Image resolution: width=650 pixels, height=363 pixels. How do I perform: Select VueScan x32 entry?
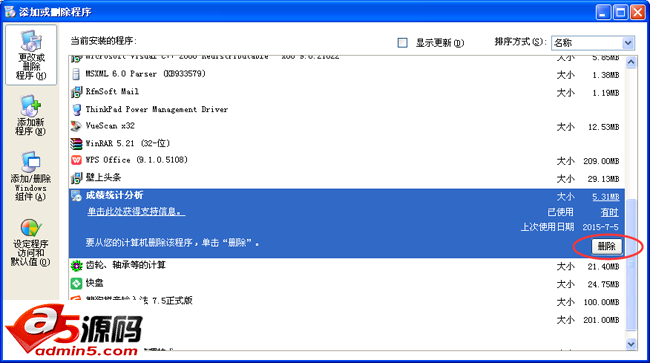347,126
